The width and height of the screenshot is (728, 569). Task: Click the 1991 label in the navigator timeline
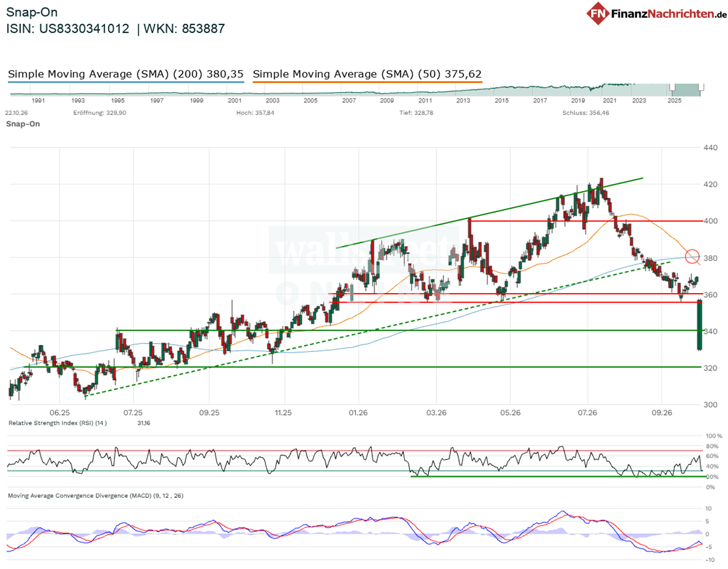38,101
